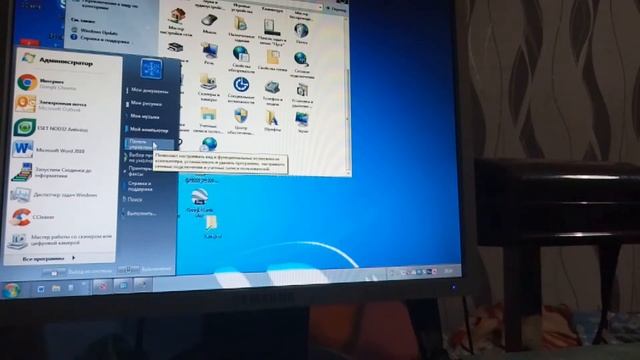This screenshot has height=360, width=640.
Task: Click the Переход button in address bar
Action: [336, 9]
